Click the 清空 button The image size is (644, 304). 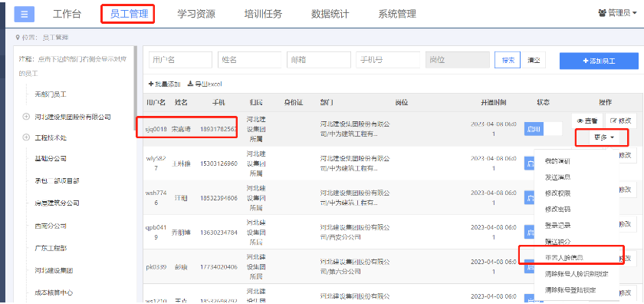click(534, 60)
